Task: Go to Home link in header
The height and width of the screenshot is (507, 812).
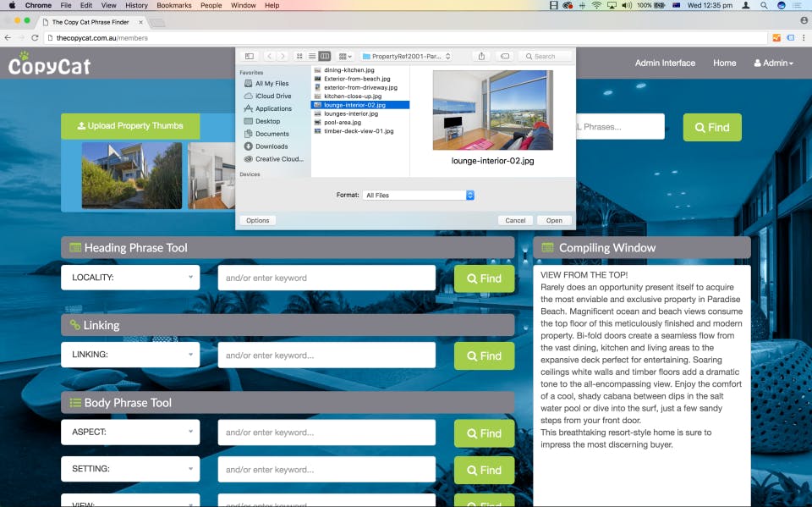Action: pyautogui.click(x=725, y=63)
